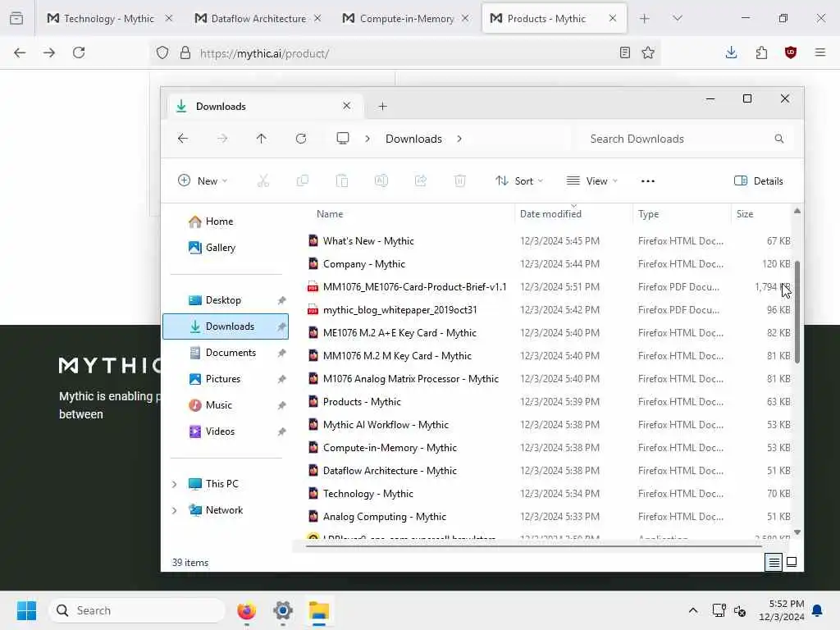Click the Rename icon in Explorer toolbar

pos(381,181)
